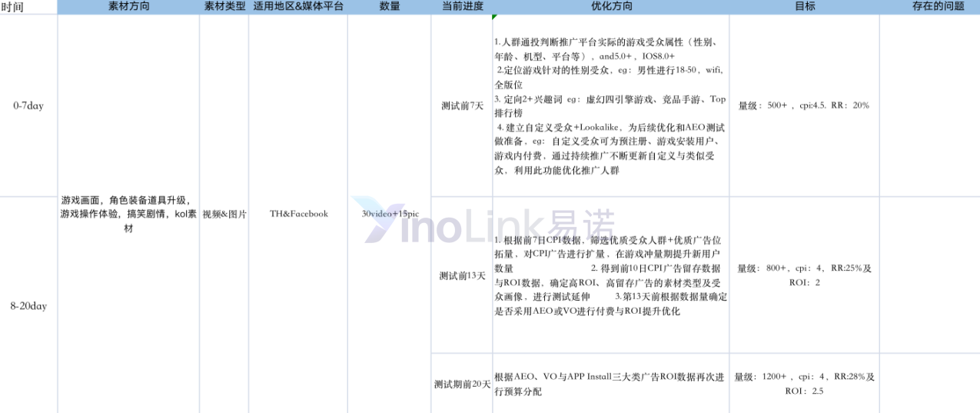Click the green comment indicator in 优化方向 cell

click(x=495, y=16)
